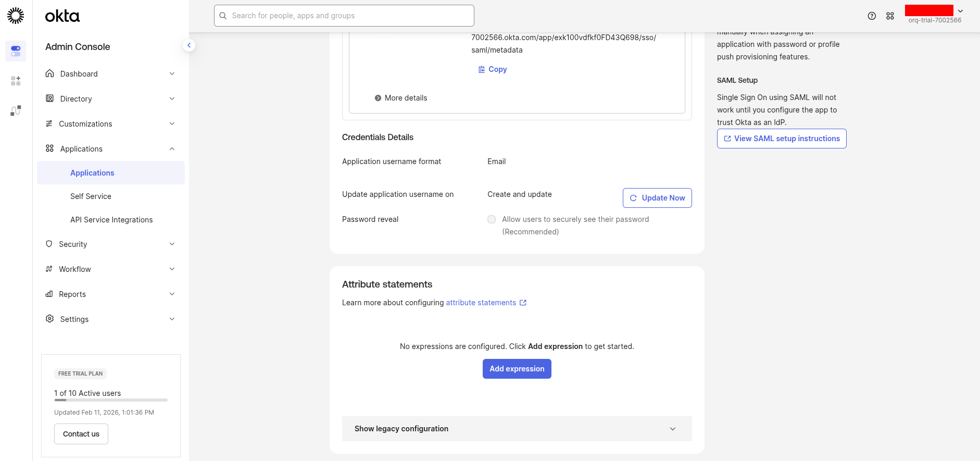
Task: Expand the Settings menu chevron
Action: click(172, 319)
